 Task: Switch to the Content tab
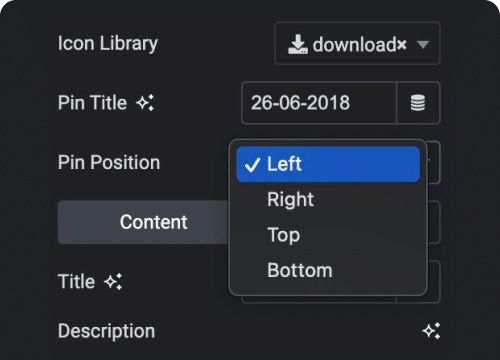click(143, 222)
